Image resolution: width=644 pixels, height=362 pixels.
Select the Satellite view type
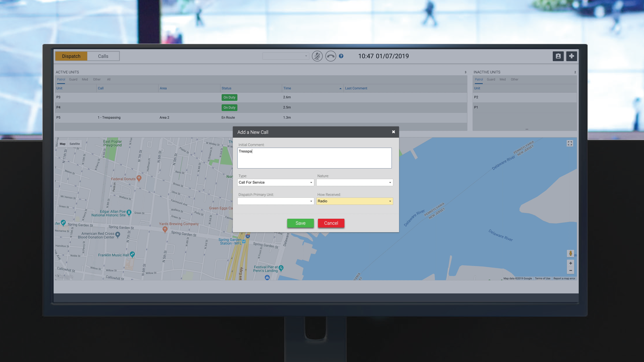(x=74, y=144)
